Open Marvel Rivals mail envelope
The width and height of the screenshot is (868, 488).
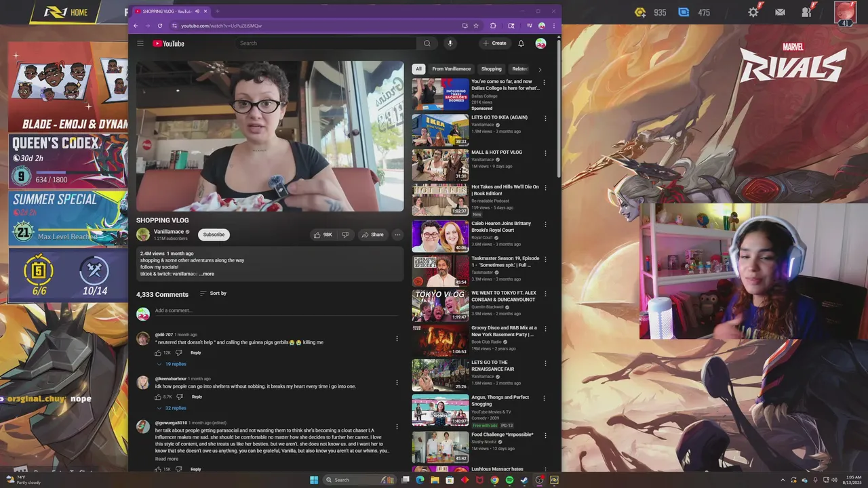coord(780,12)
